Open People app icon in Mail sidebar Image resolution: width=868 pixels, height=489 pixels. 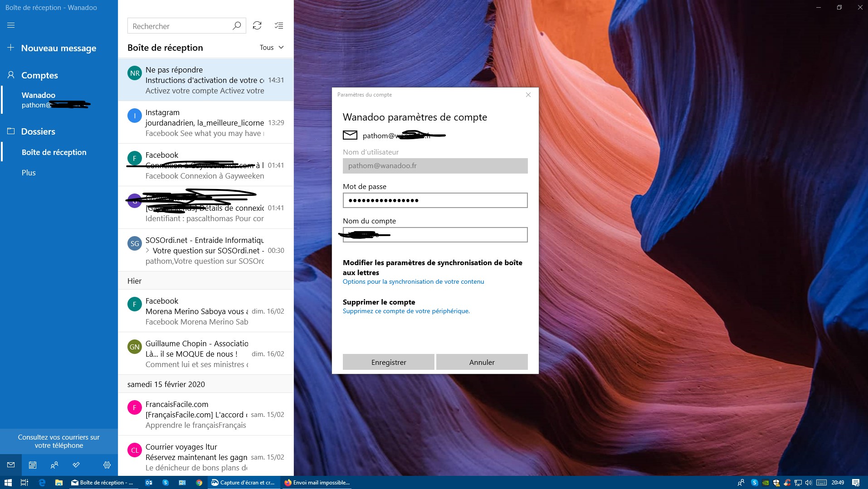coord(54,465)
